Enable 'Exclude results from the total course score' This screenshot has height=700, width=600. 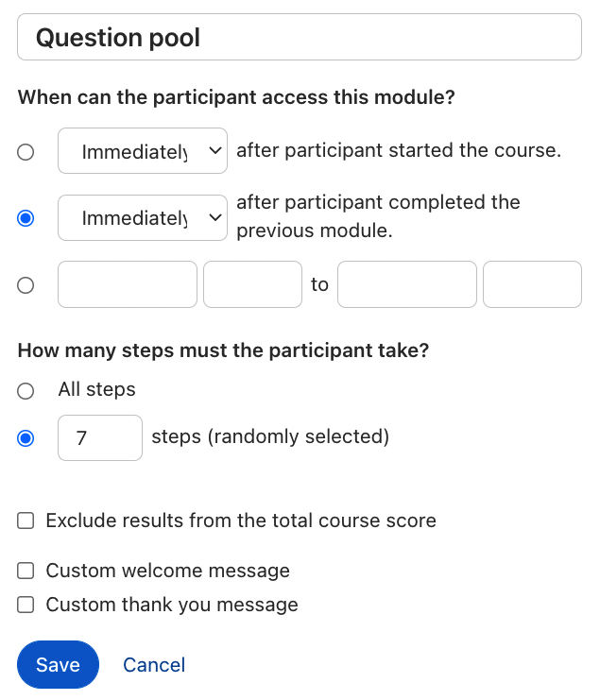pos(26,521)
